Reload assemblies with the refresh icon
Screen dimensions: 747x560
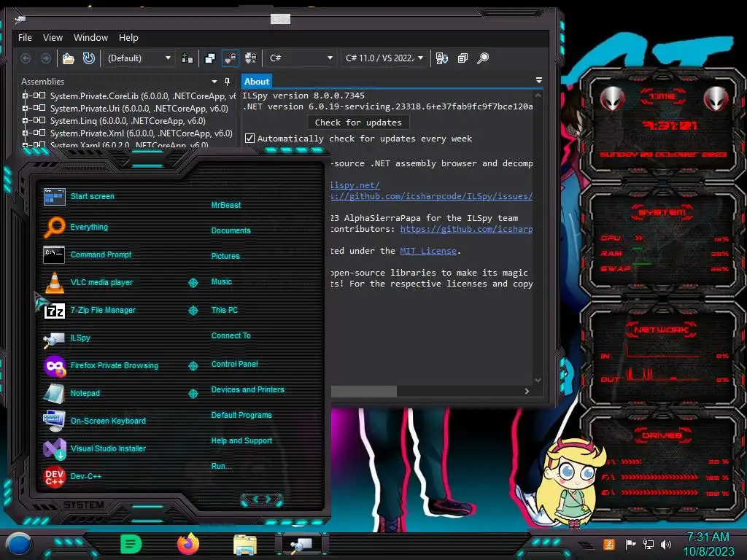pyautogui.click(x=89, y=58)
